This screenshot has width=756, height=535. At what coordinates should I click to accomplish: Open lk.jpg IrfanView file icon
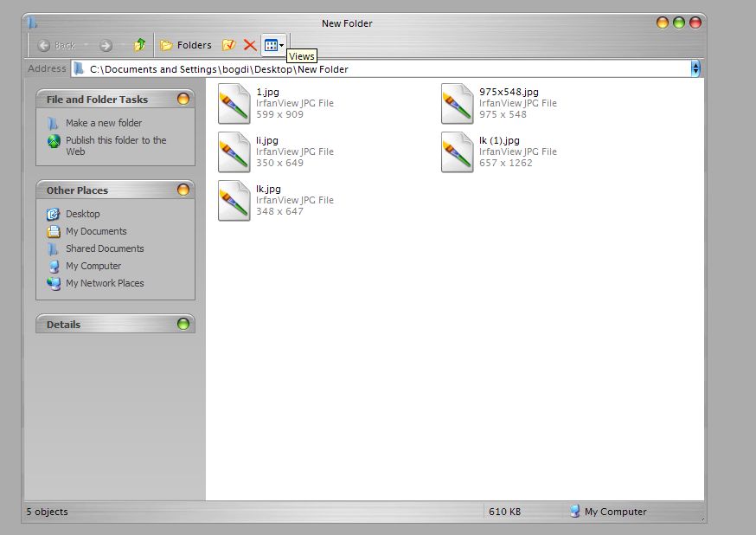pyautogui.click(x=234, y=201)
